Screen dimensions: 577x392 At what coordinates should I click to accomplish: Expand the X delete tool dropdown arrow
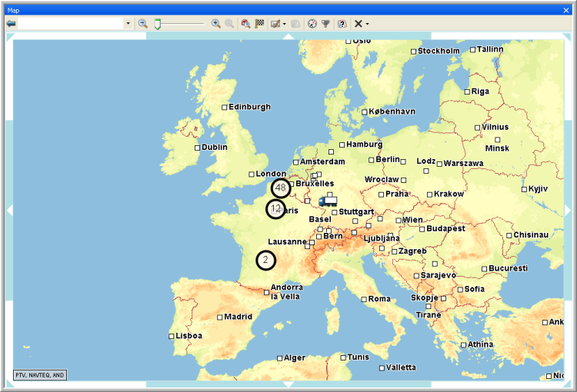click(x=368, y=24)
